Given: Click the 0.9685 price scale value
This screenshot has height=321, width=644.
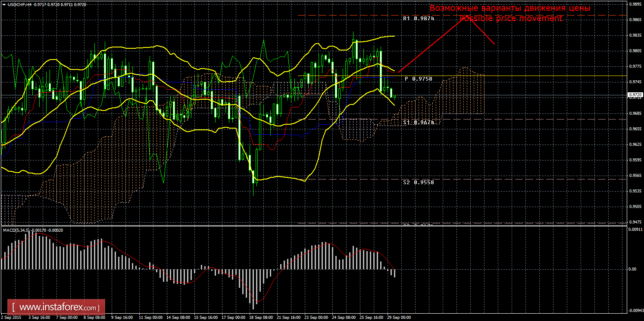Looking at the screenshot, I should 635,113.
